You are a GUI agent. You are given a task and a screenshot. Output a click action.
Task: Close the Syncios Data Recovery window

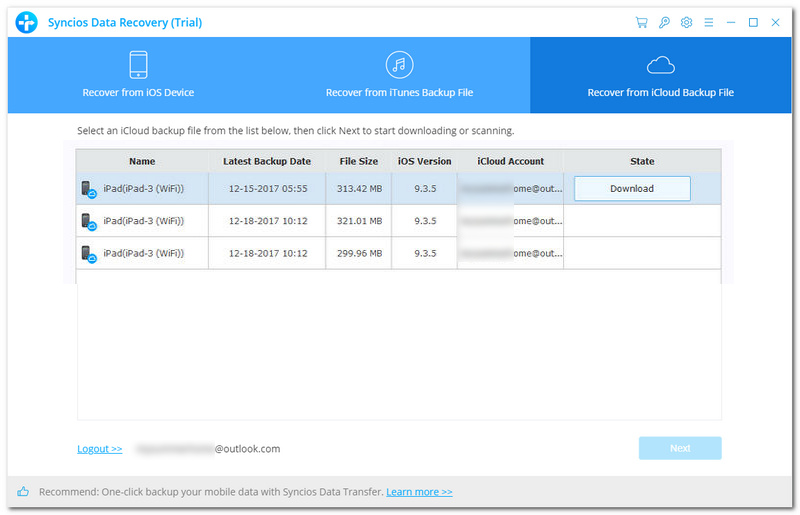776,22
